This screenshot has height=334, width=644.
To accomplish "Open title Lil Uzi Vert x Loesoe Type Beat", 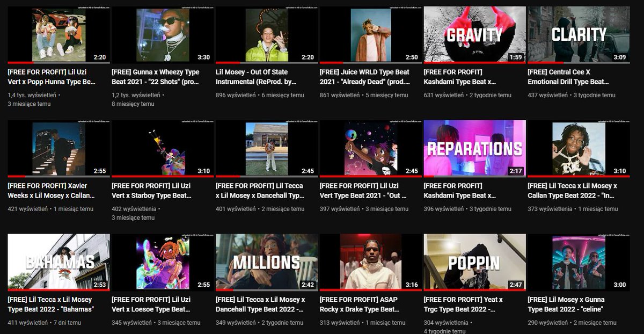I will 151,304.
